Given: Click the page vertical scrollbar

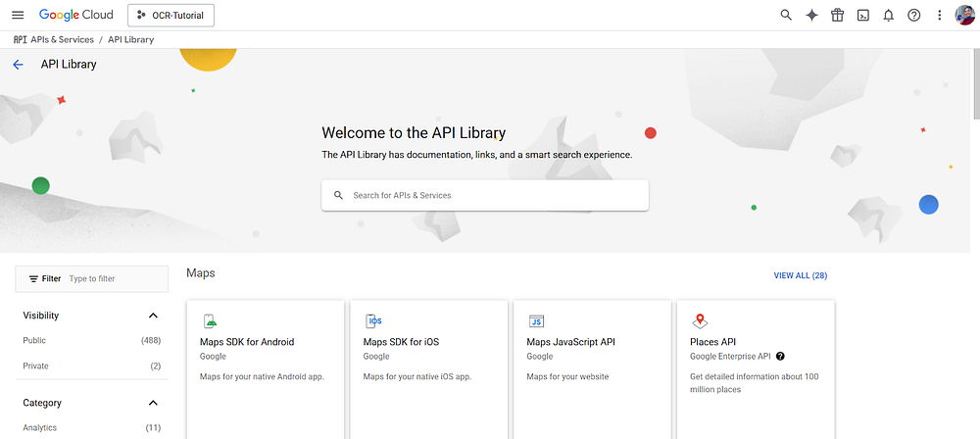Looking at the screenshot, I should (x=976, y=83).
